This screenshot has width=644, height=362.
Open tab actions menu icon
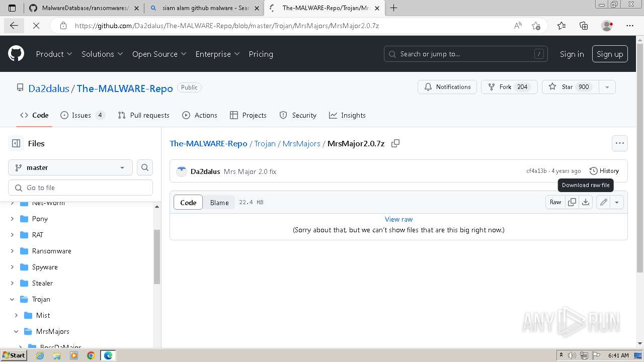point(13,8)
